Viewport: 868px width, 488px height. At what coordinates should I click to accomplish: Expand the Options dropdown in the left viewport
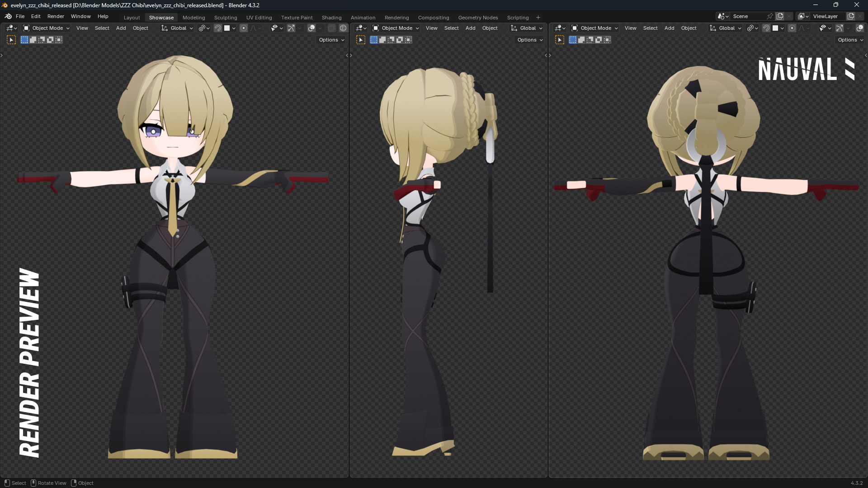coord(331,40)
